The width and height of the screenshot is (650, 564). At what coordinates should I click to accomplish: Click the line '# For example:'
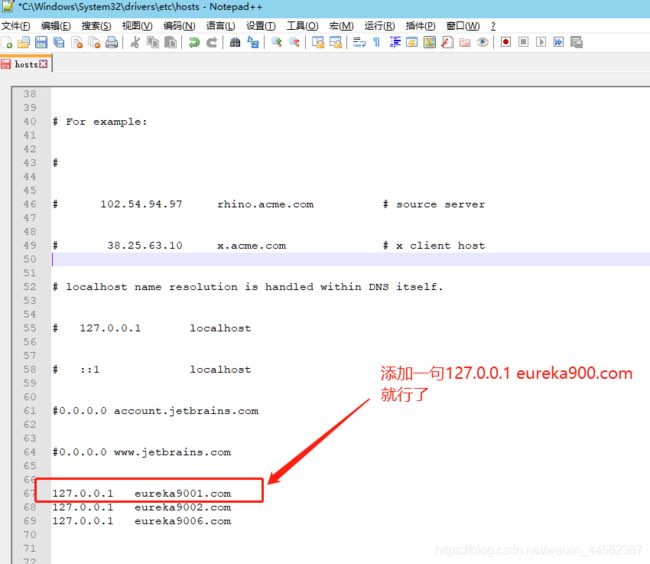[100, 122]
